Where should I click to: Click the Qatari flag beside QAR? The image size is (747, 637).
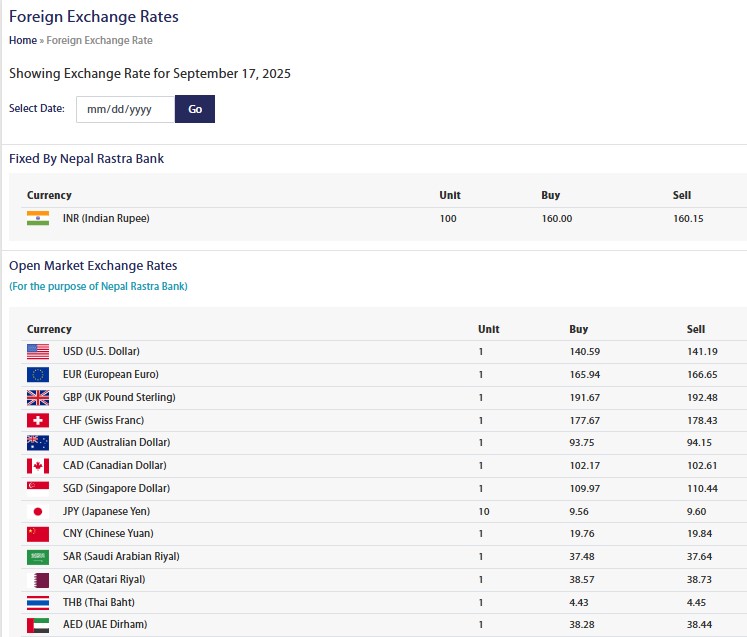pyautogui.click(x=38, y=579)
